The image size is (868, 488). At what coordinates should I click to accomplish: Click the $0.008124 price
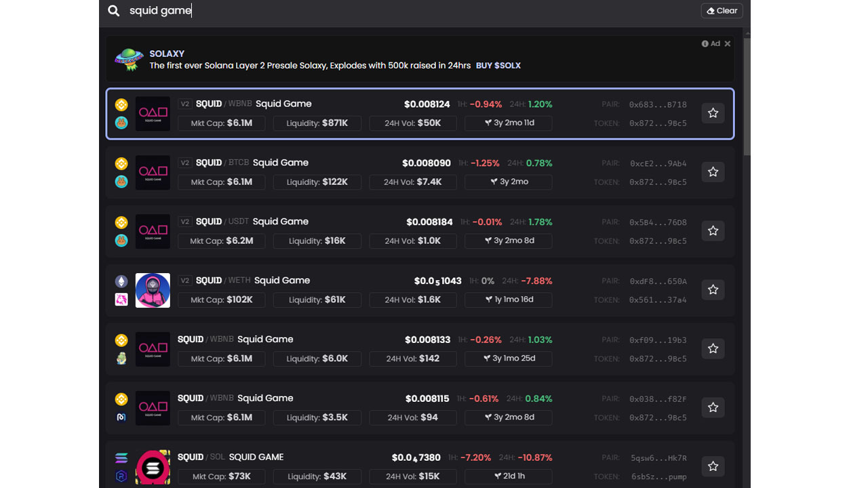pyautogui.click(x=427, y=104)
